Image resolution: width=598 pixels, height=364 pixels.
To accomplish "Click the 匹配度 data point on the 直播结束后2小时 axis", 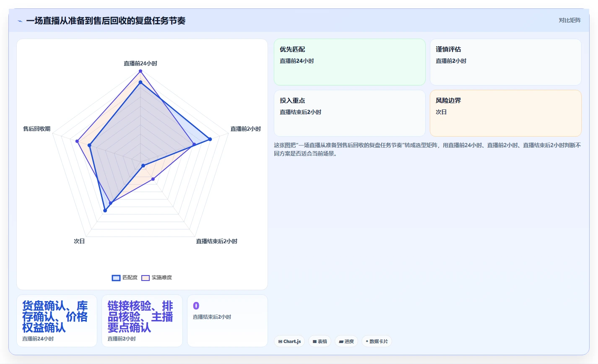I will coord(143,166).
